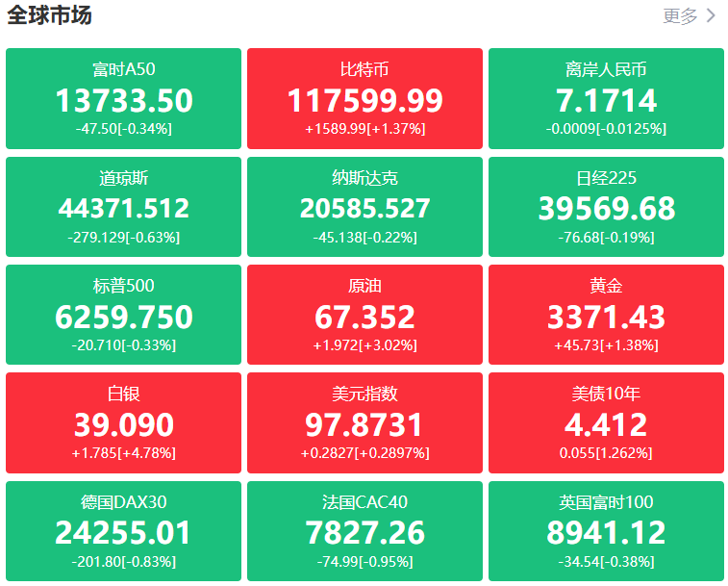Open the 美元指数 tile
The image size is (728, 586).
(364, 421)
